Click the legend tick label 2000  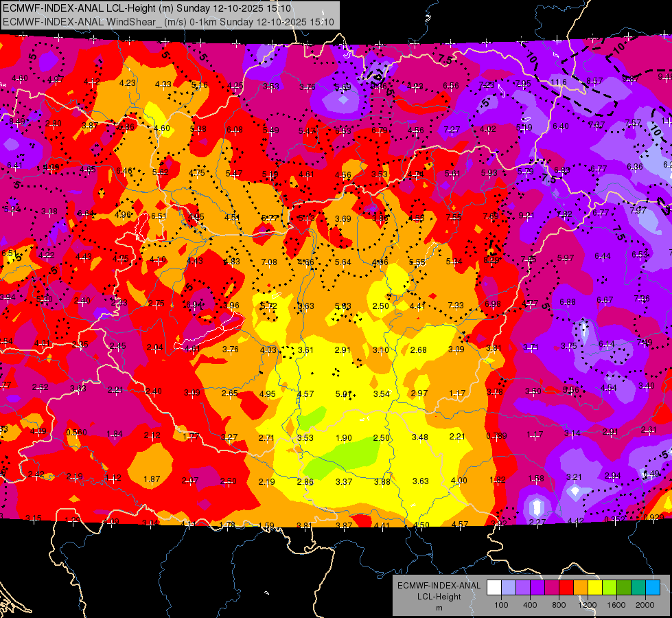click(x=645, y=605)
